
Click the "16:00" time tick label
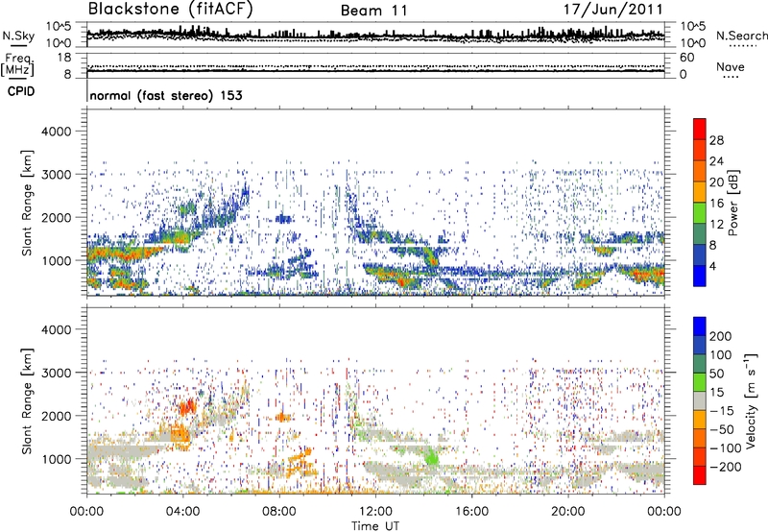pos(471,512)
